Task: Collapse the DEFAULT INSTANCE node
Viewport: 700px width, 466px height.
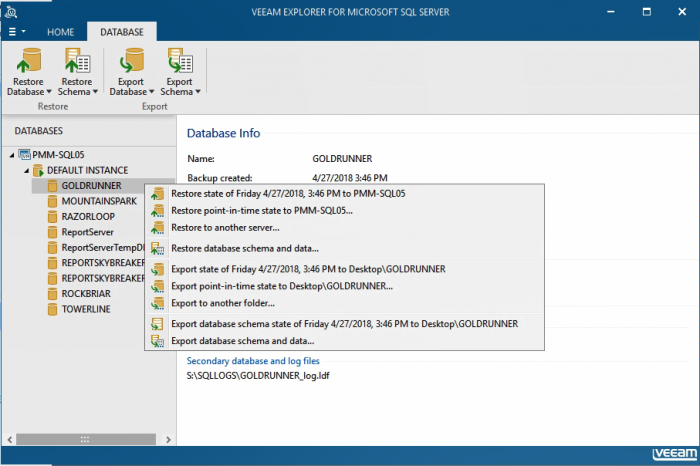Action: (x=26, y=171)
